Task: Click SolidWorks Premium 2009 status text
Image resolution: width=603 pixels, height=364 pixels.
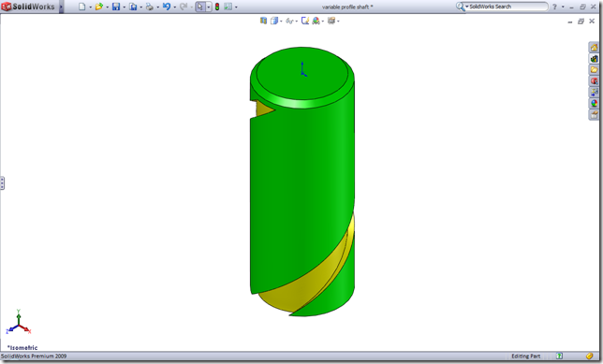Action: (x=34, y=357)
